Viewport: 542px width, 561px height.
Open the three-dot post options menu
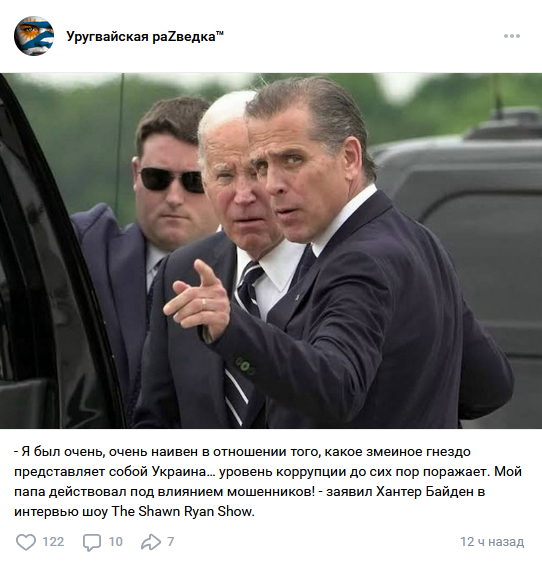[x=512, y=36]
